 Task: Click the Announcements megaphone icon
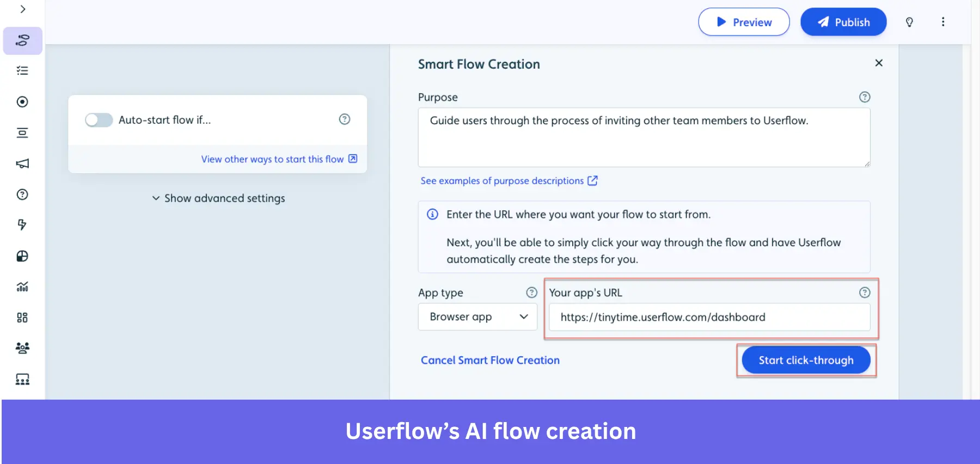pos(22,163)
